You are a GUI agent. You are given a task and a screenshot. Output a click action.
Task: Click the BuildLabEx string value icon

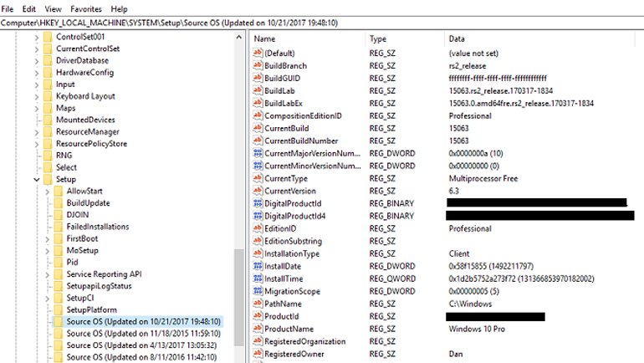pyautogui.click(x=258, y=103)
